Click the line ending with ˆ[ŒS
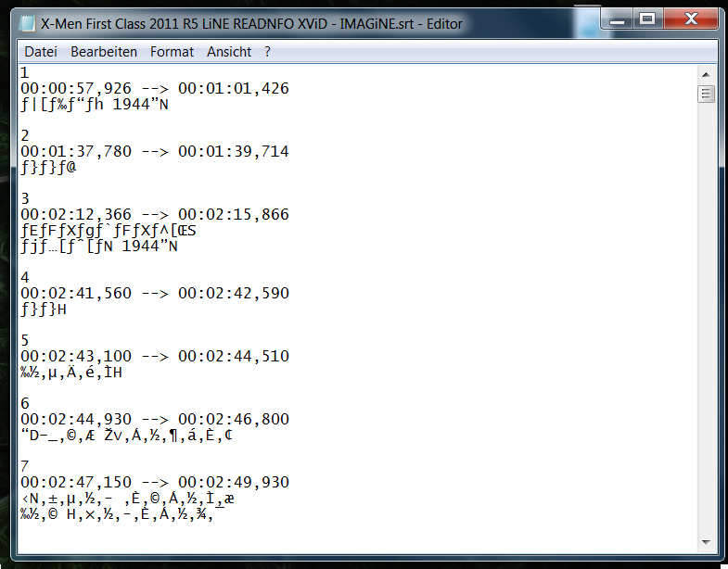This screenshot has height=569, width=728. (109, 230)
